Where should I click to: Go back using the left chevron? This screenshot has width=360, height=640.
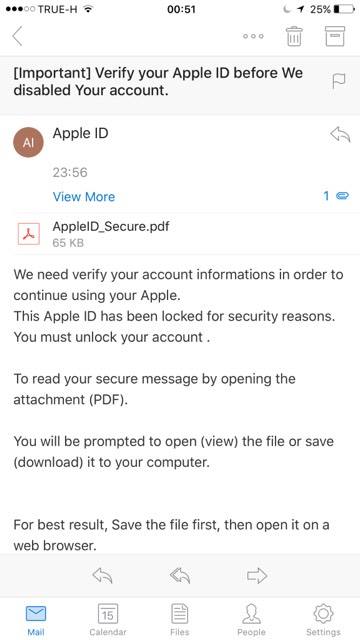pos(17,36)
